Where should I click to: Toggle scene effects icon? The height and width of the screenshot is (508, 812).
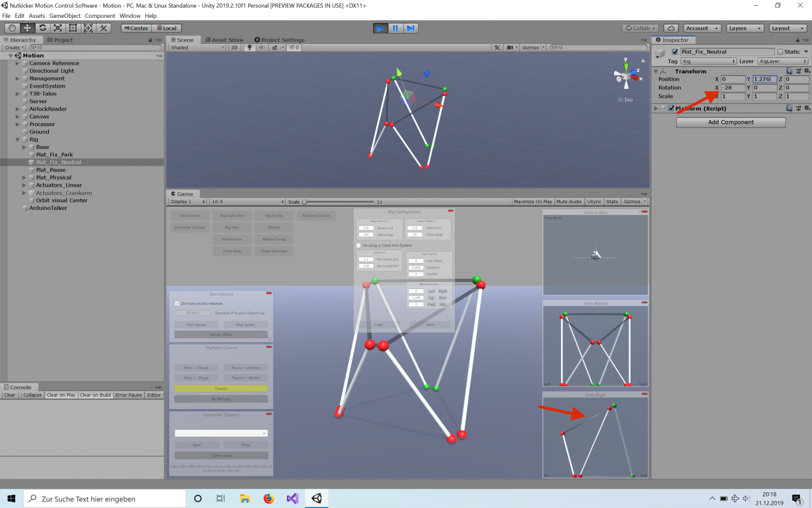[275, 47]
